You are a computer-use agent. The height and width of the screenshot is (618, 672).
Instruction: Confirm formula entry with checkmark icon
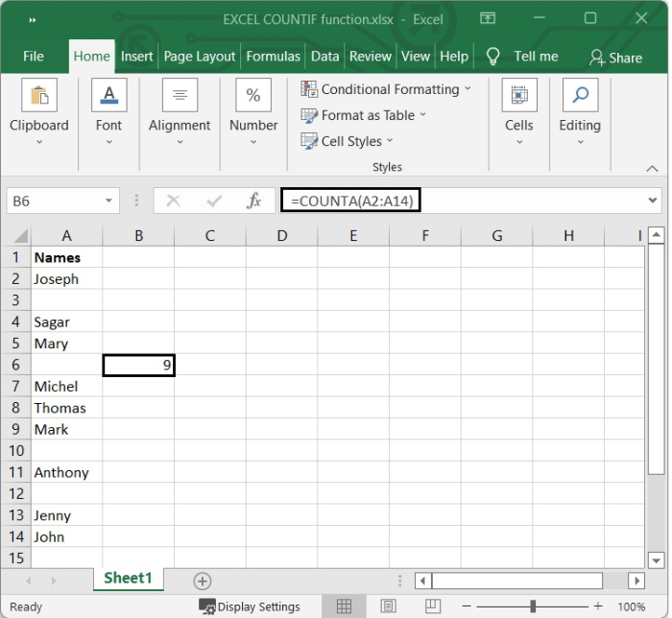point(214,201)
